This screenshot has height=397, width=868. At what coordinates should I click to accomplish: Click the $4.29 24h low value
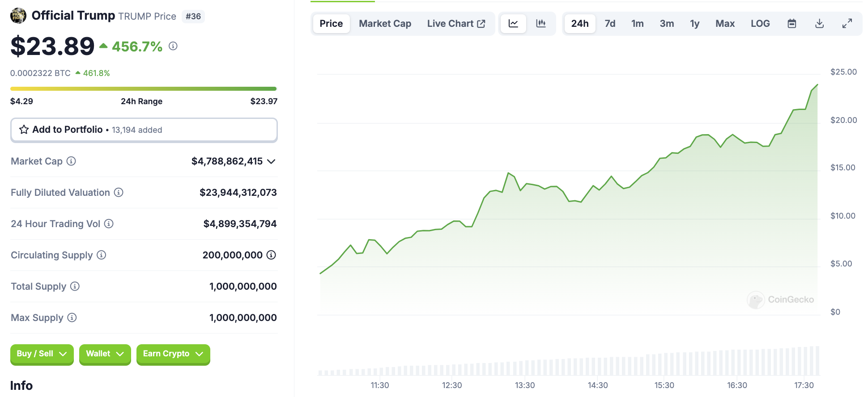pos(21,101)
